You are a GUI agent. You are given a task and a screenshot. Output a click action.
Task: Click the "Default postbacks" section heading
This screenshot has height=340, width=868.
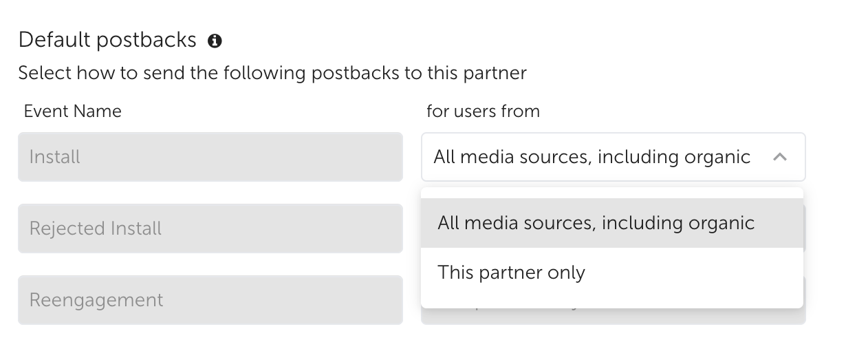tap(107, 40)
